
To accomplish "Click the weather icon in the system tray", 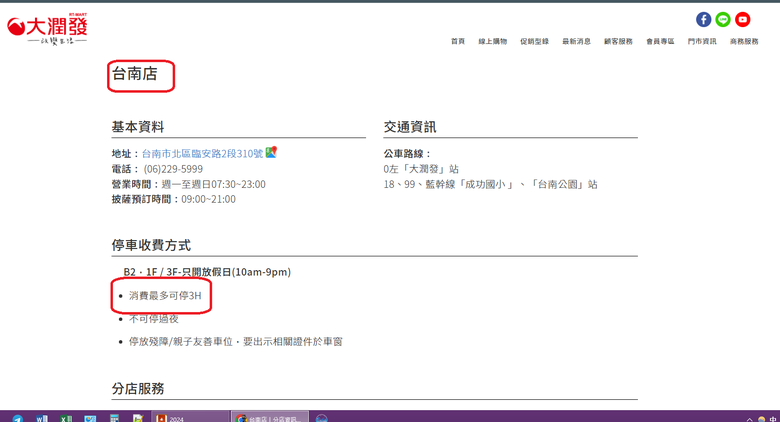I will [762, 420].
